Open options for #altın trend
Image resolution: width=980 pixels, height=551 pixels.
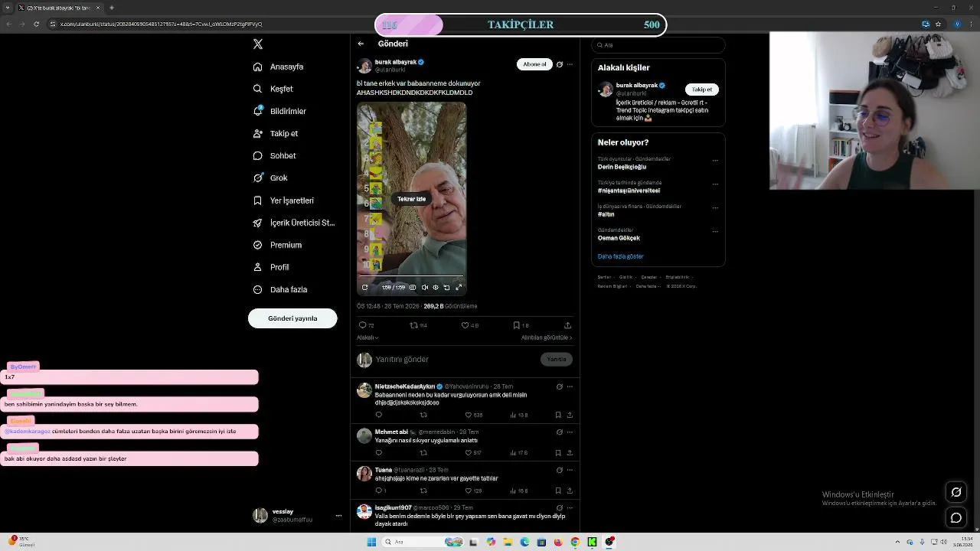click(715, 207)
